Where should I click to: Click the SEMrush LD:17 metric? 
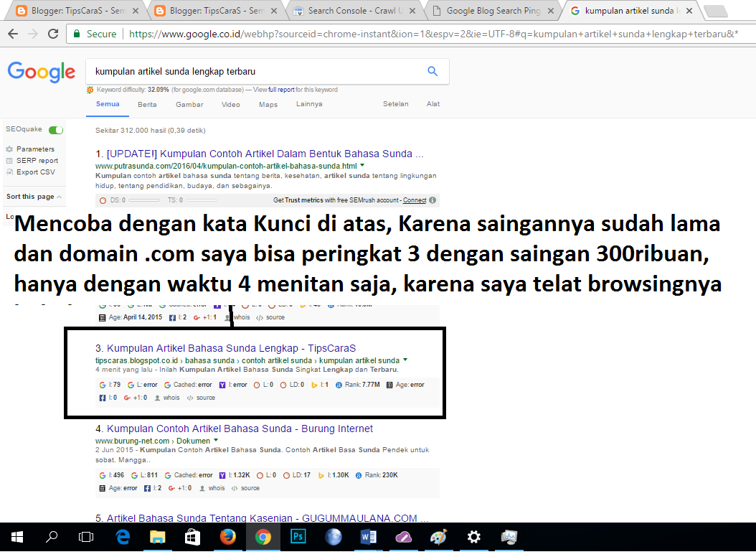click(296, 475)
